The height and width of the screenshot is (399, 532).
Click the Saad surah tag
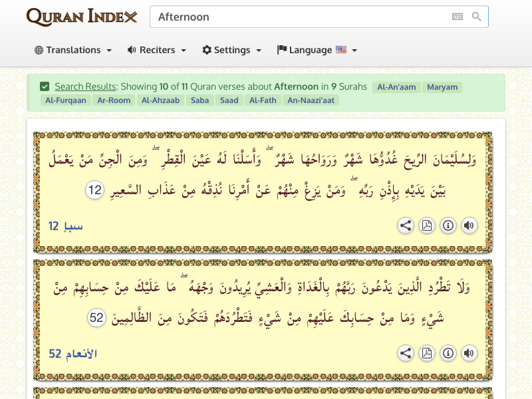229,100
